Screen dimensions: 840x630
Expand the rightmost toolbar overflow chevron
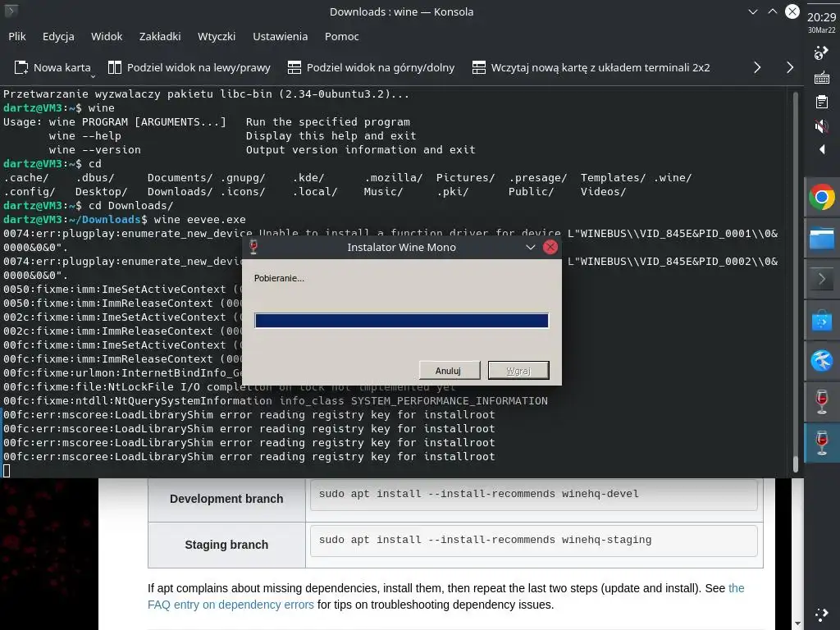coord(790,67)
